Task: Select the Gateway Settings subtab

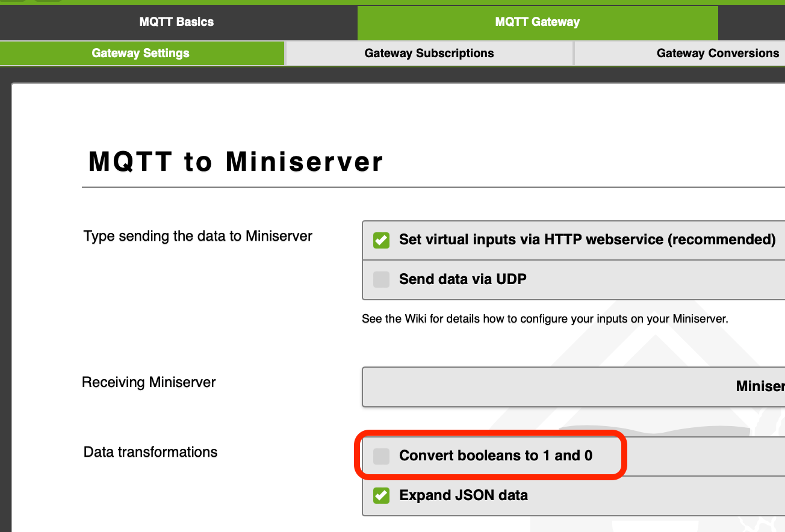Action: click(x=141, y=53)
